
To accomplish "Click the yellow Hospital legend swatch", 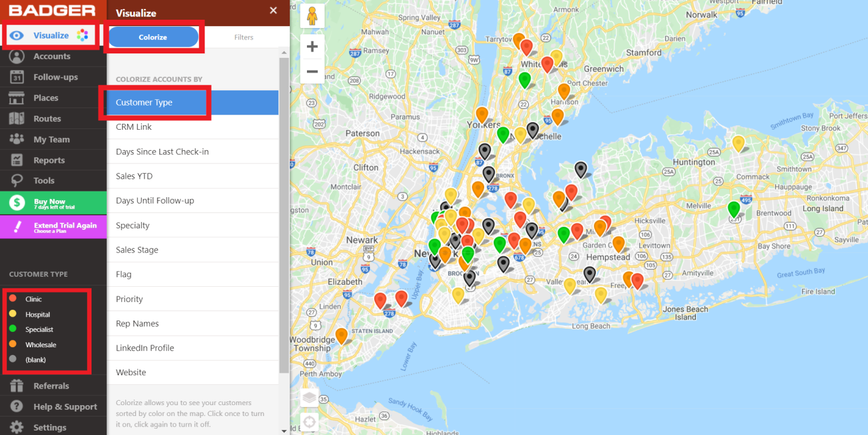I will (x=13, y=314).
